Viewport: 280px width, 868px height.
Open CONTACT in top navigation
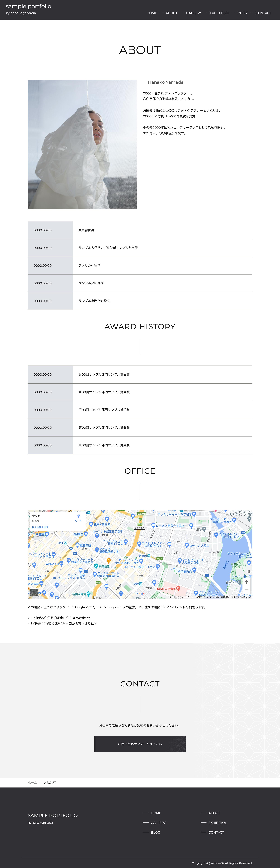pos(263,13)
